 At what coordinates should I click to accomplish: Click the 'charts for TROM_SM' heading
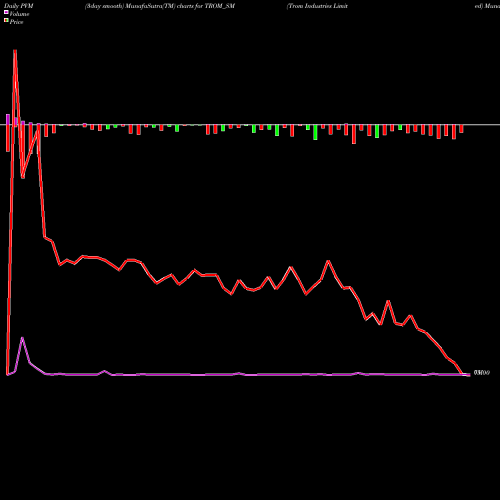click(206, 6)
